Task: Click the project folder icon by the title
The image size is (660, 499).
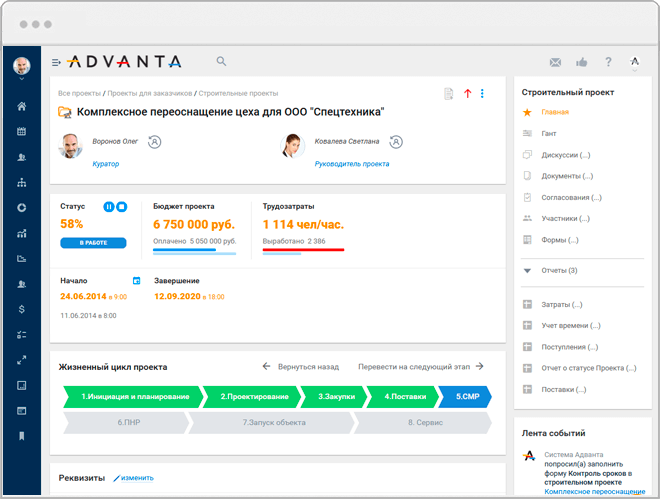Action: point(64,112)
